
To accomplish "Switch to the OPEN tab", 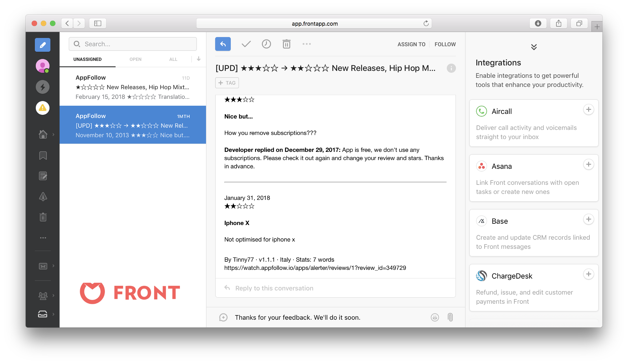I will click(x=135, y=59).
